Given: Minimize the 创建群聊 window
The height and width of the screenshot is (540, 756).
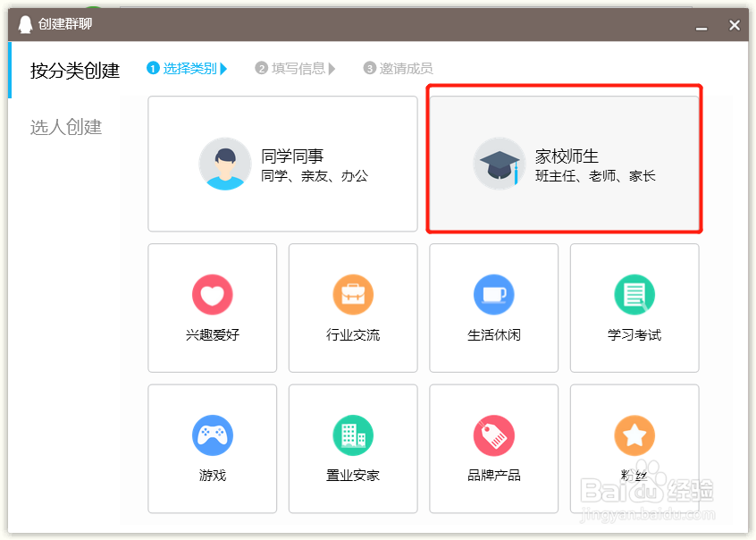Looking at the screenshot, I should [702, 25].
